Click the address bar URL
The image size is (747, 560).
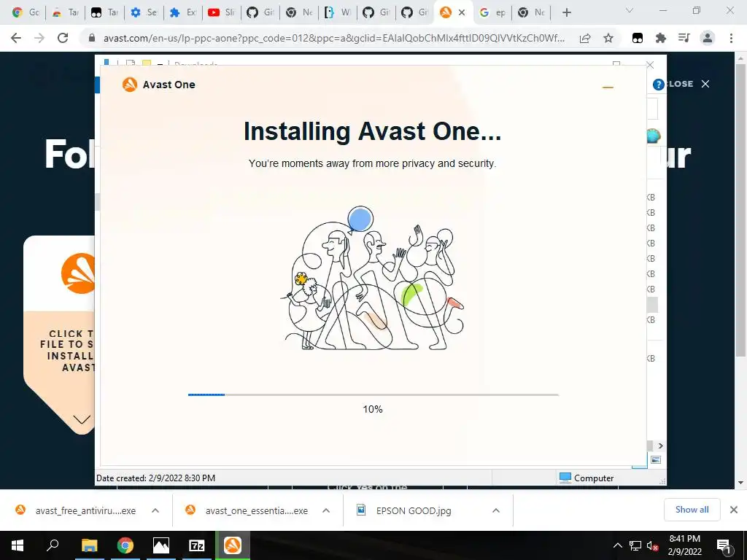pyautogui.click(x=334, y=38)
